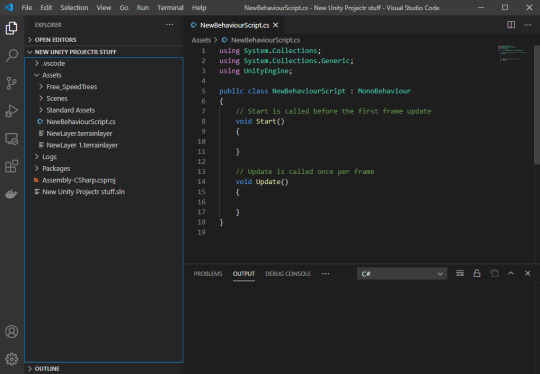
Task: Open the File menu
Action: coord(27,8)
